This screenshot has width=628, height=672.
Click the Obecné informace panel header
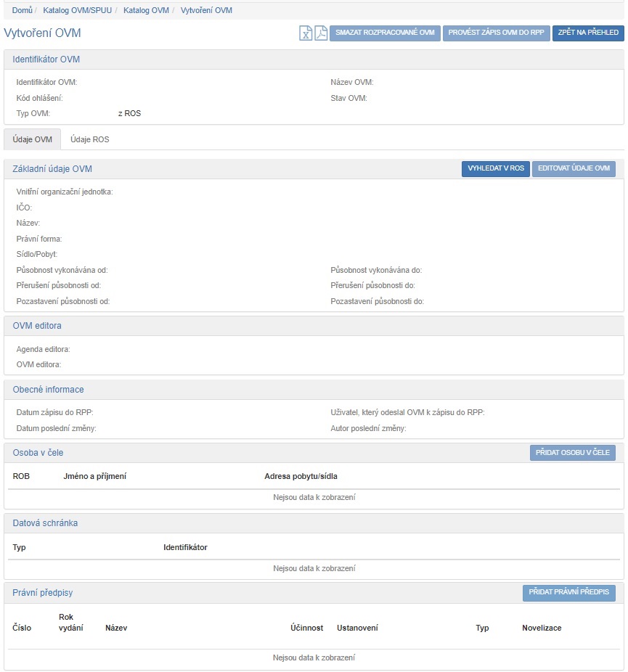click(48, 390)
